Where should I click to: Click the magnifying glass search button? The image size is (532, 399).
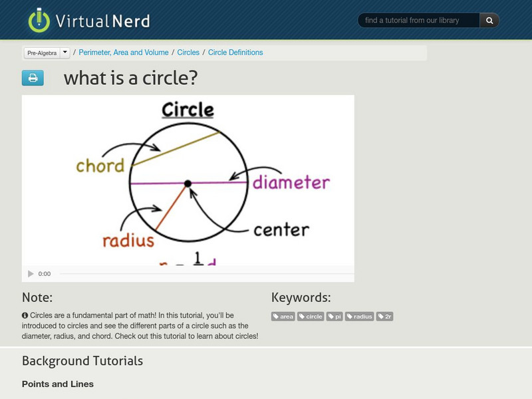pos(489,21)
